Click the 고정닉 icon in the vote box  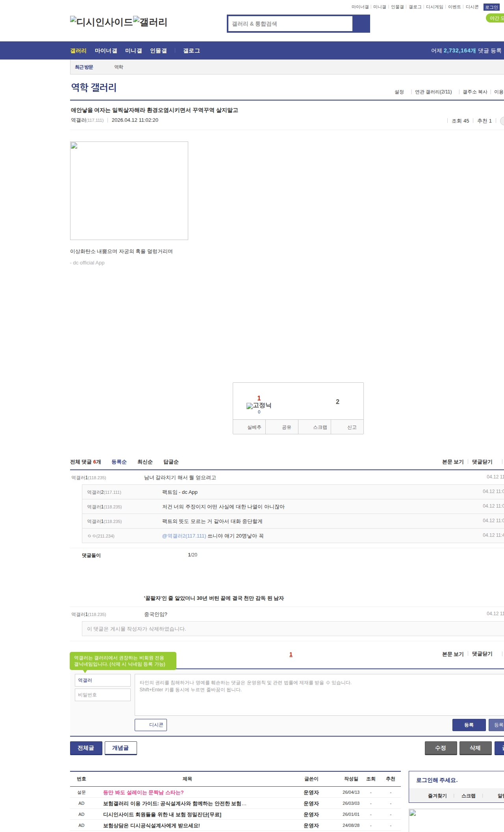(259, 406)
